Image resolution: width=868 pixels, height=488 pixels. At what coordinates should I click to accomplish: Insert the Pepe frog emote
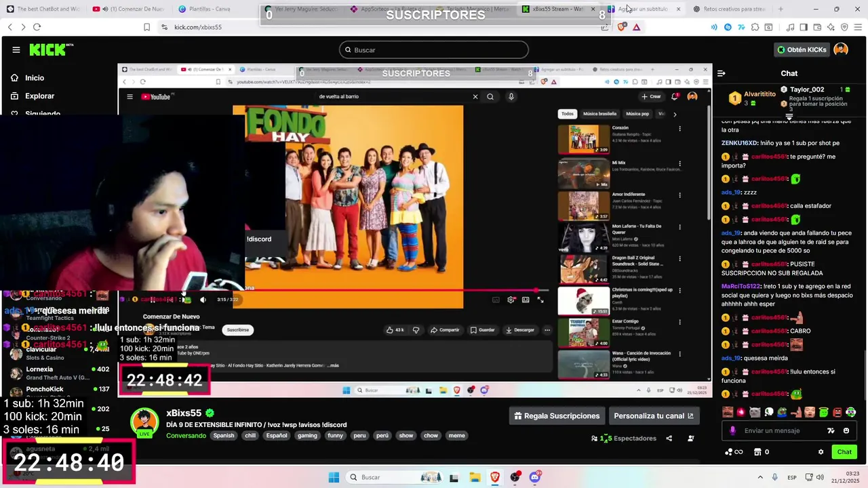tap(783, 412)
